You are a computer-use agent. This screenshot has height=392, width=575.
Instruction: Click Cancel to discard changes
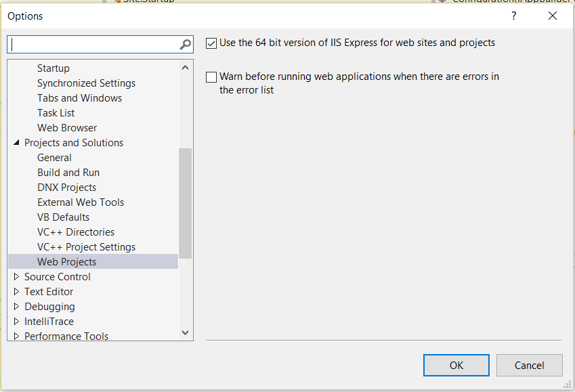pyautogui.click(x=529, y=365)
